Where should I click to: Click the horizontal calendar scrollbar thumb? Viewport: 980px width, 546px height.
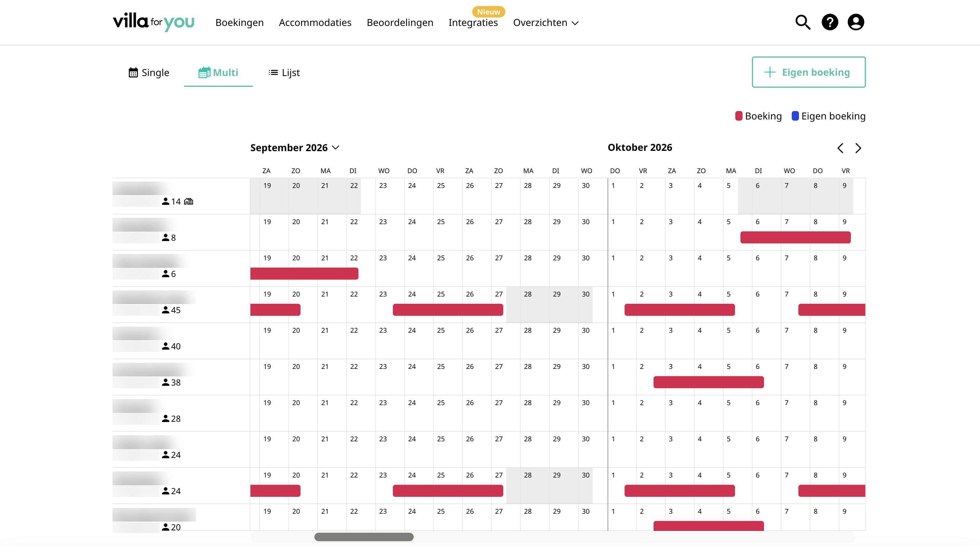point(364,537)
